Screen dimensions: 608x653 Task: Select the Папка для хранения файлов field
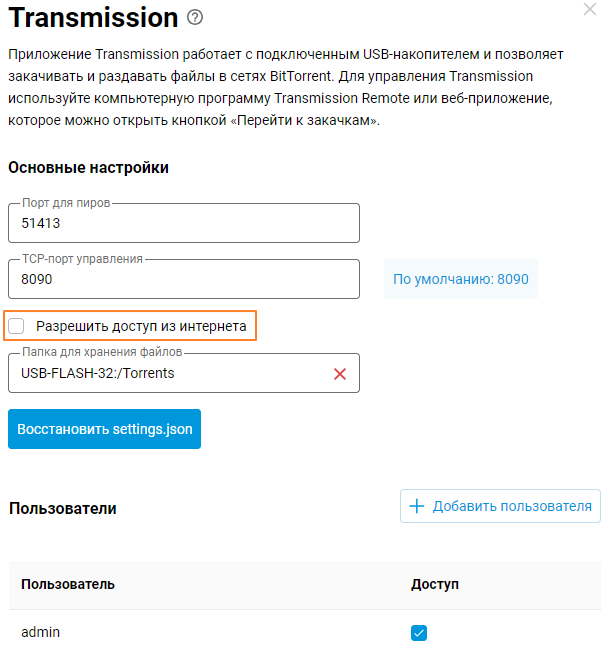[x=170, y=374]
